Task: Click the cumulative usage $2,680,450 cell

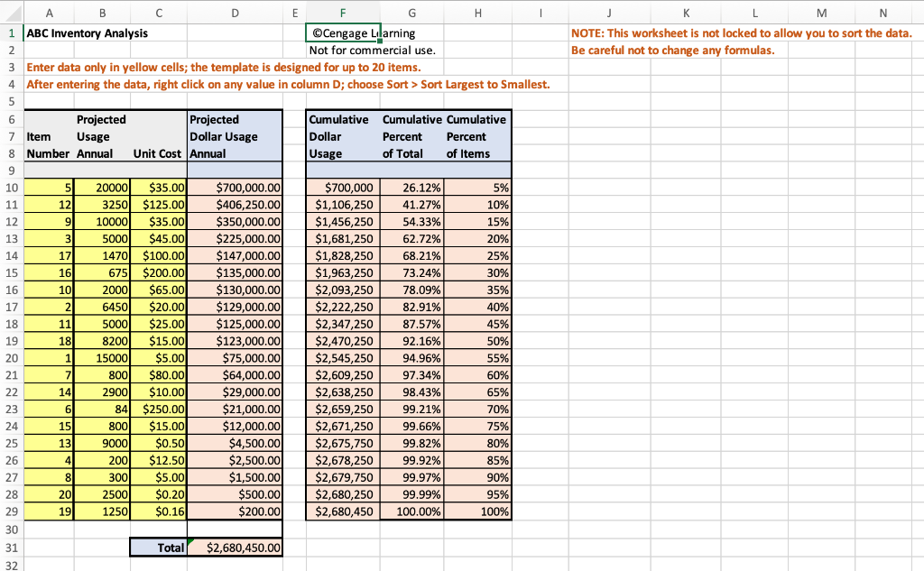Action: pyautogui.click(x=343, y=512)
